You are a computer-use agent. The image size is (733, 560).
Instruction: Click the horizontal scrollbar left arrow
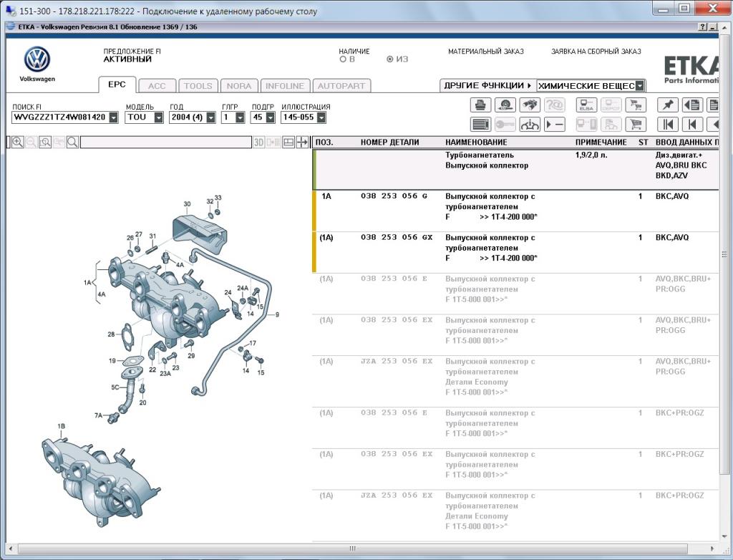pos(10,549)
